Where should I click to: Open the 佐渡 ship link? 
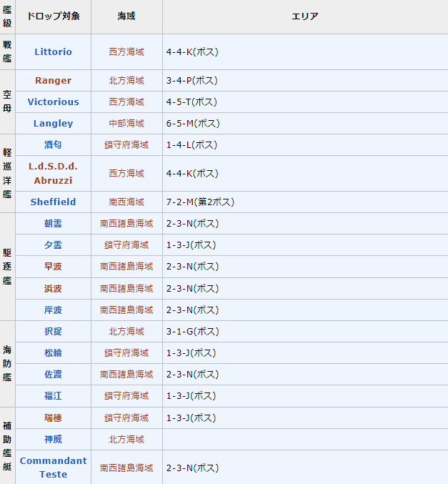pyautogui.click(x=53, y=375)
